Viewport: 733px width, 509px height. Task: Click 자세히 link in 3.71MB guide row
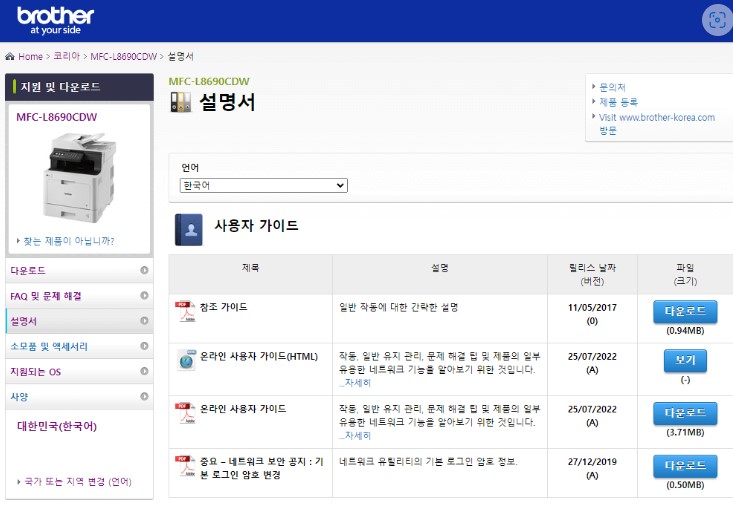click(357, 436)
